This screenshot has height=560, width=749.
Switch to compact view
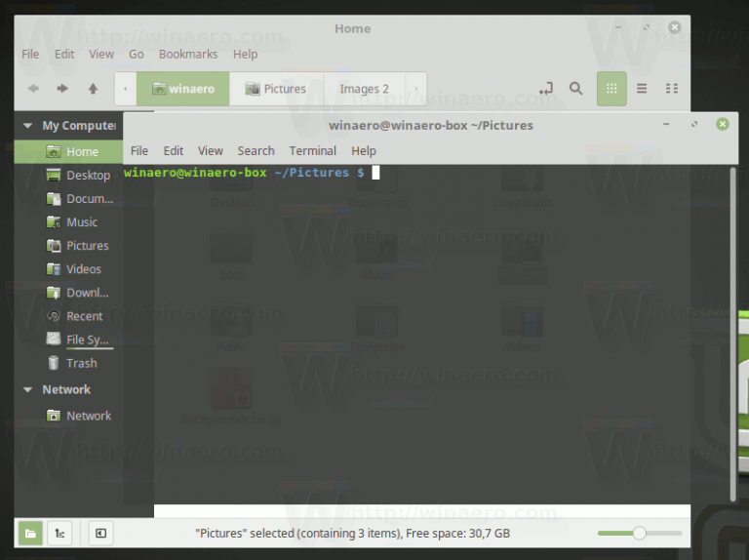tap(672, 89)
